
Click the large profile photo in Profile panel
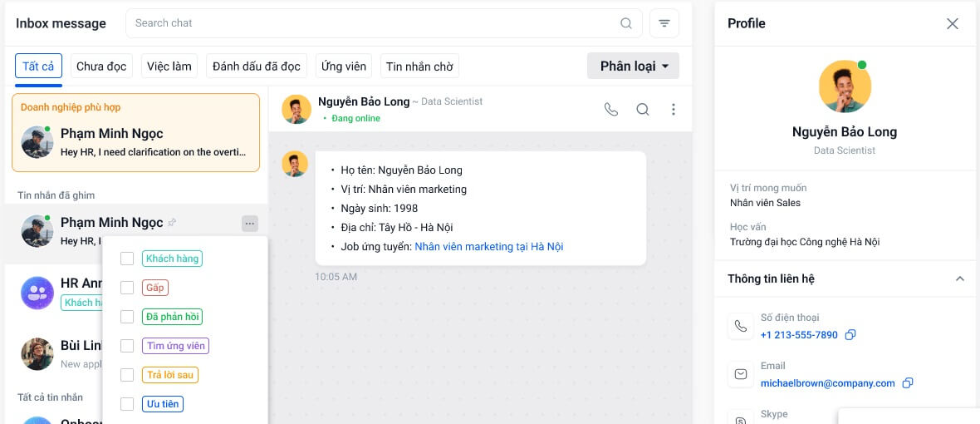click(845, 86)
